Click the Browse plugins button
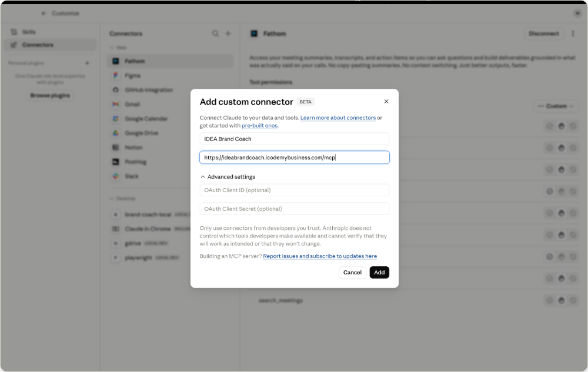The width and height of the screenshot is (588, 372). click(x=50, y=96)
